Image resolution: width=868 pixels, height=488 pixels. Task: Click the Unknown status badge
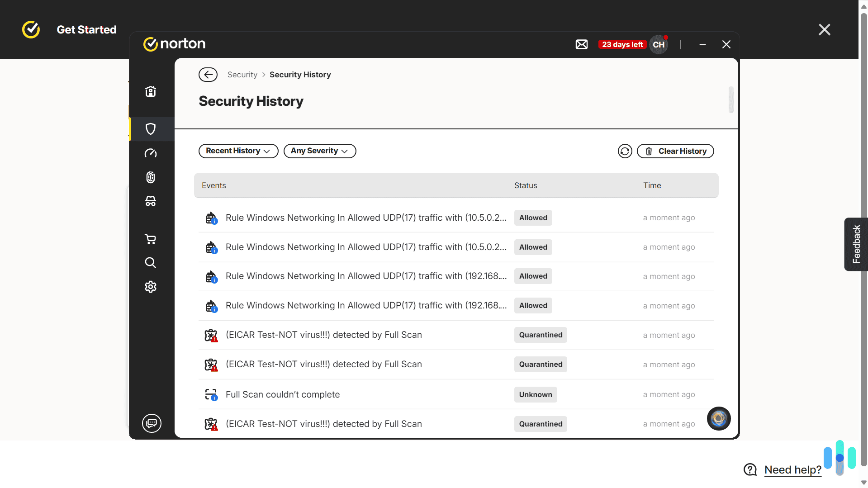(x=536, y=394)
